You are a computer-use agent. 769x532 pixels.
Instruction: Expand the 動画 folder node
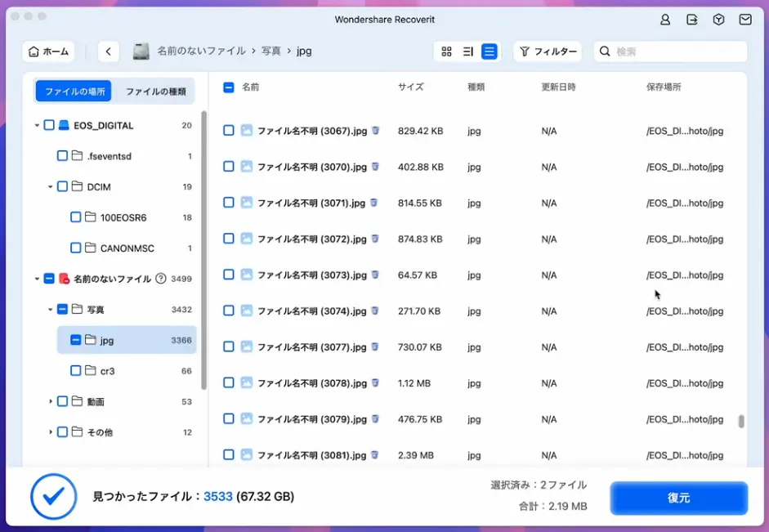pyautogui.click(x=50, y=401)
